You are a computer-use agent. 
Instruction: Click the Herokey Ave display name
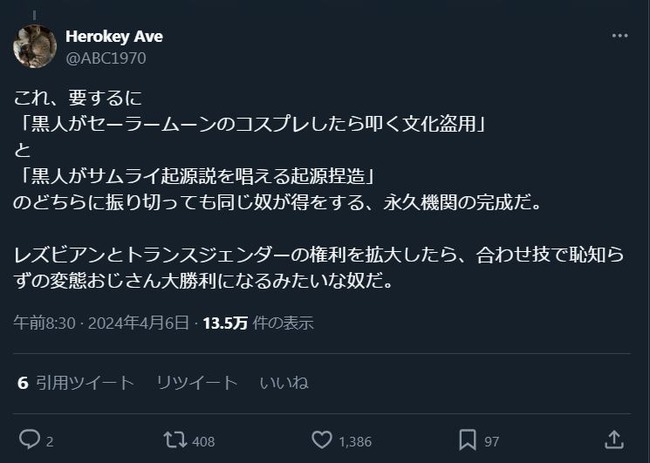pyautogui.click(x=114, y=36)
